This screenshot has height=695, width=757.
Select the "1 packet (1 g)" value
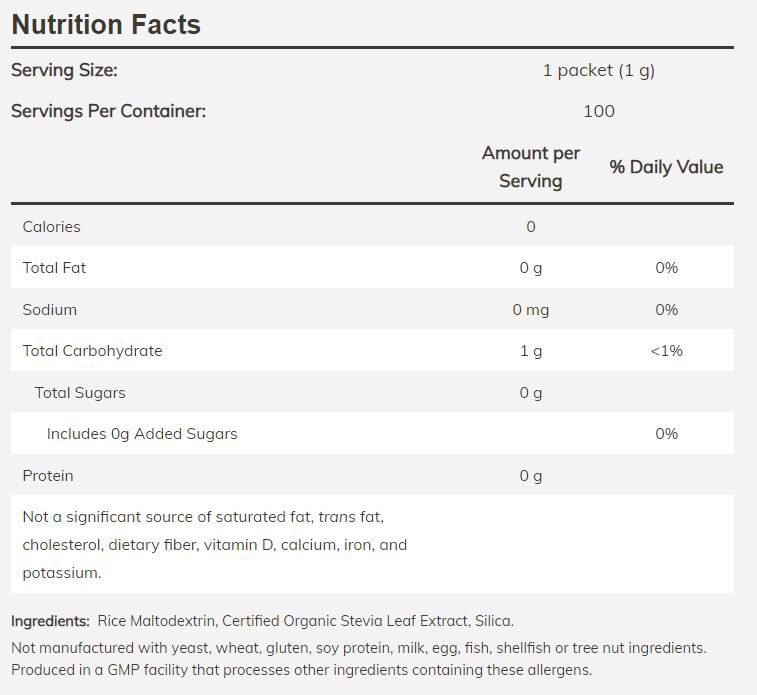[598, 70]
